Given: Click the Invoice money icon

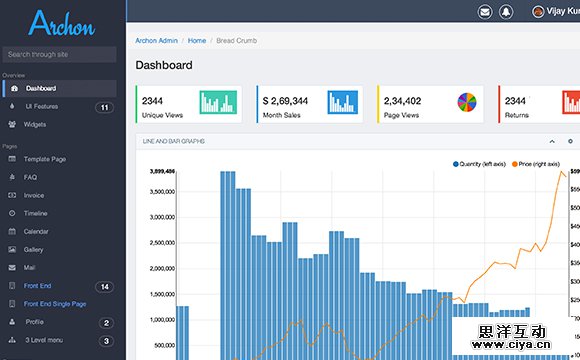Looking at the screenshot, I should 12,195.
